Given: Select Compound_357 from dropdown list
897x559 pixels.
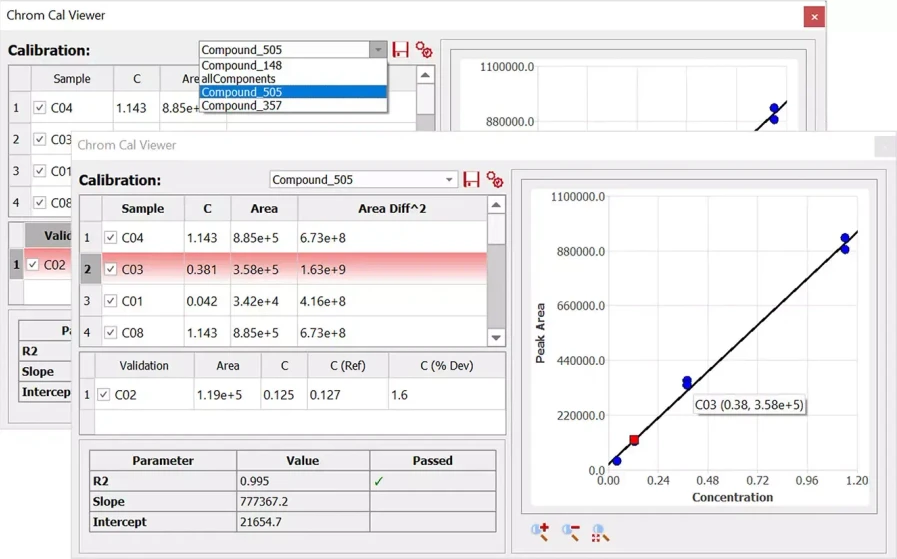Looking at the screenshot, I should click(293, 105).
